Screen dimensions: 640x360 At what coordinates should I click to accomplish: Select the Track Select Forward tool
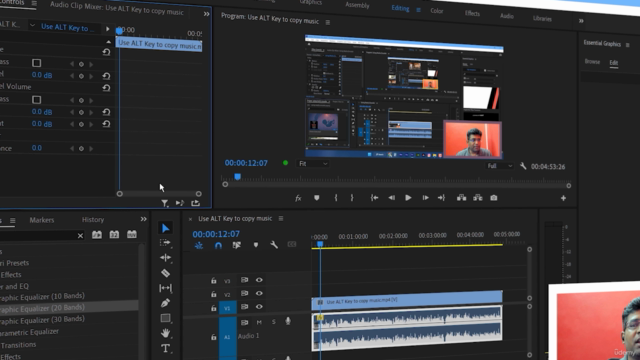click(x=165, y=243)
